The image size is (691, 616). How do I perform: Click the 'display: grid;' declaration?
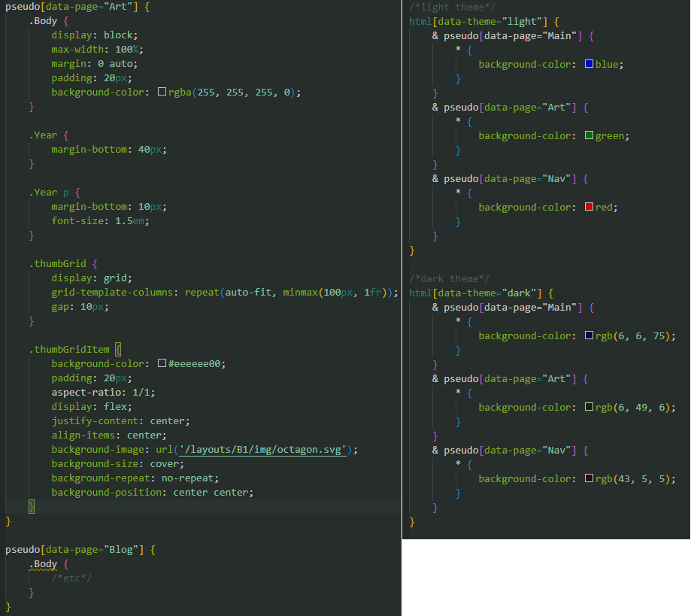click(x=92, y=278)
